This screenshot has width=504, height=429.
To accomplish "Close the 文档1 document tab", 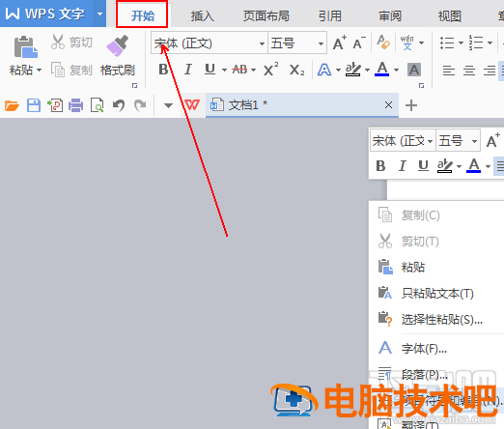I will click(x=388, y=104).
